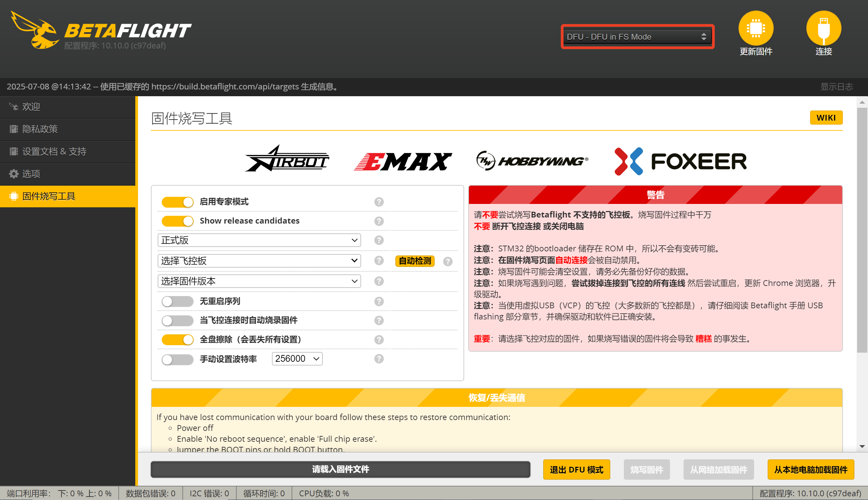Click the Update Firmware (更新固件) chip icon
This screenshot has height=500, width=868.
(x=756, y=28)
